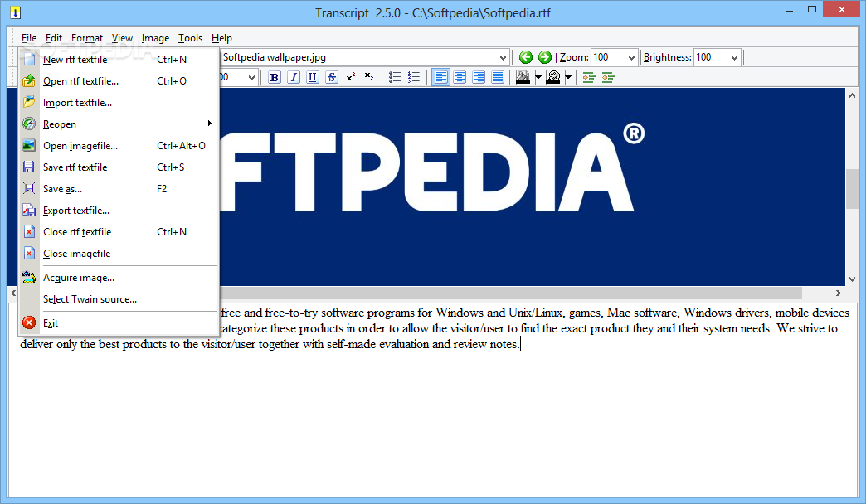
Task: Toggle bold formatting
Action: 274,77
